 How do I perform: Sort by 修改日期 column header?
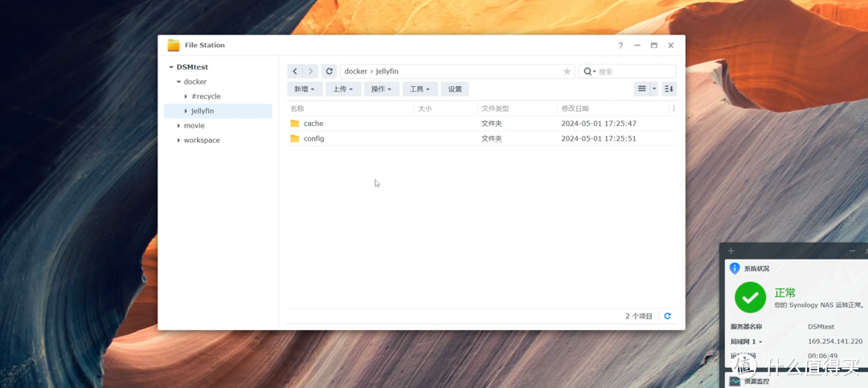coord(575,108)
